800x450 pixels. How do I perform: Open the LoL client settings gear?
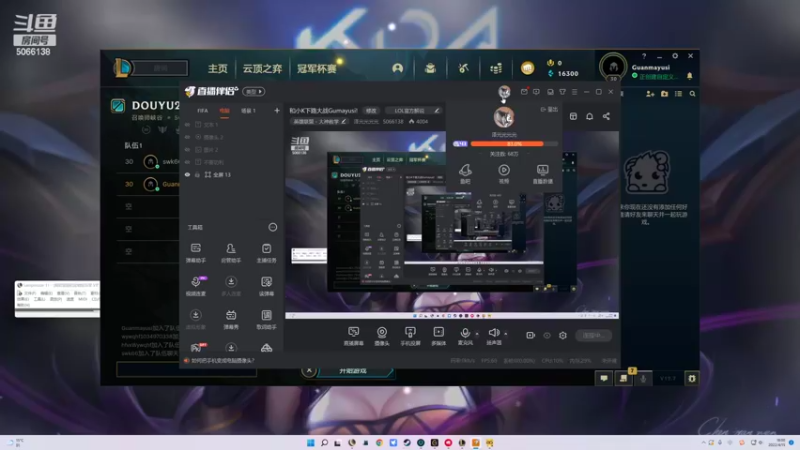coord(675,56)
